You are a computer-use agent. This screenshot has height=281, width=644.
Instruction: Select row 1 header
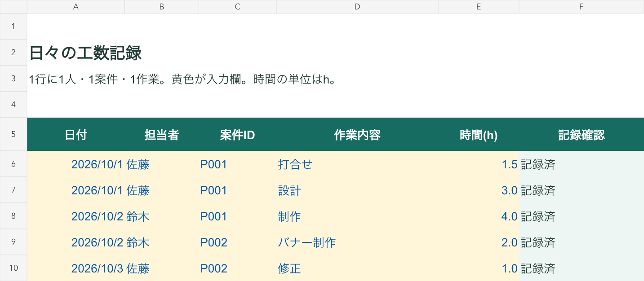[x=13, y=26]
